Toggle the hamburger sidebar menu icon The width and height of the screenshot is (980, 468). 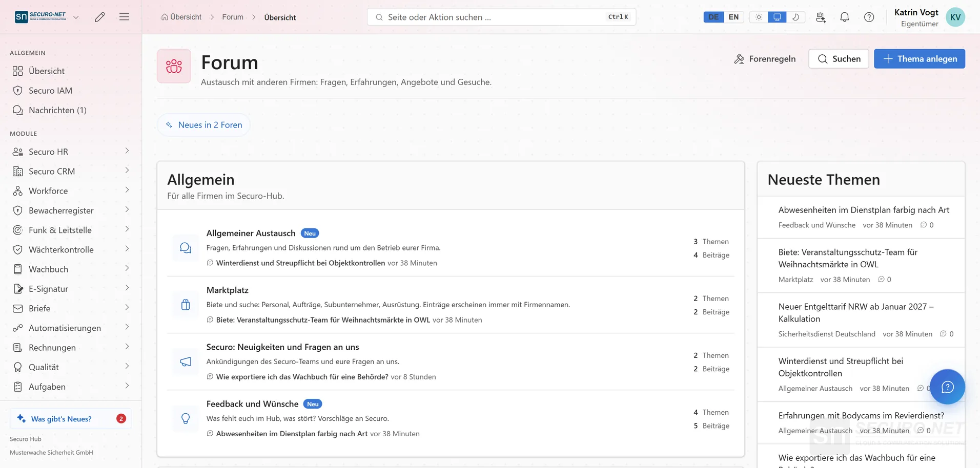tap(124, 17)
